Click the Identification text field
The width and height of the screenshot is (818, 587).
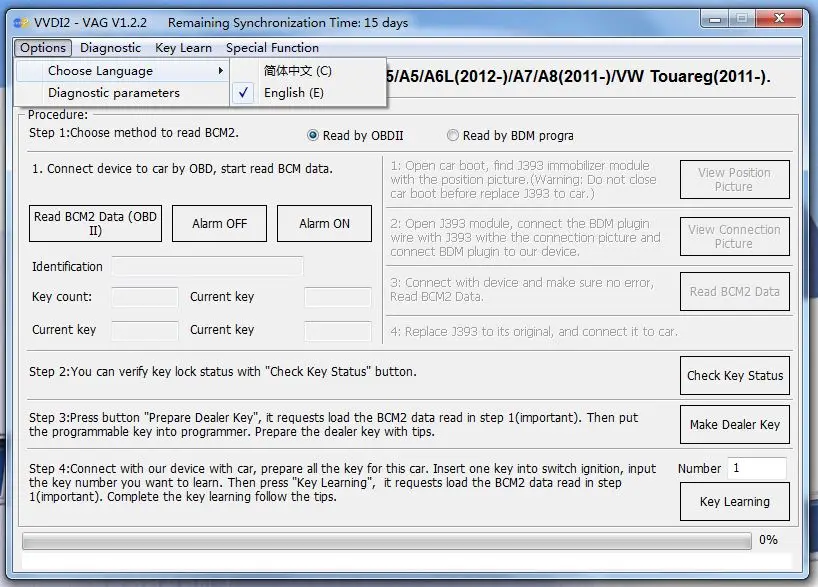207,266
